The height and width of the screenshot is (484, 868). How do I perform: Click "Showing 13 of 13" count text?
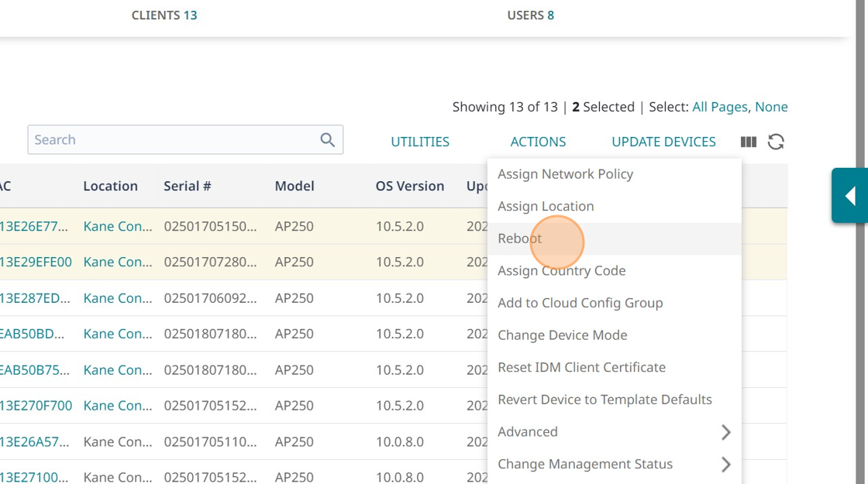point(505,108)
